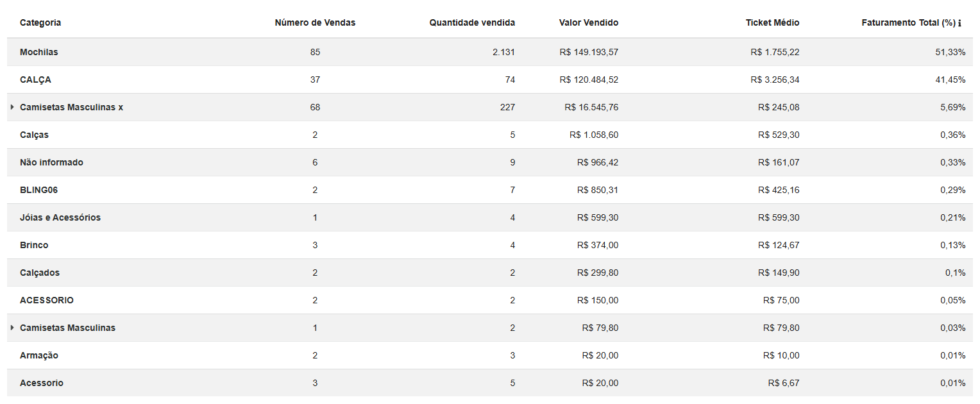Click the Quantidade vendida column header

point(472,23)
